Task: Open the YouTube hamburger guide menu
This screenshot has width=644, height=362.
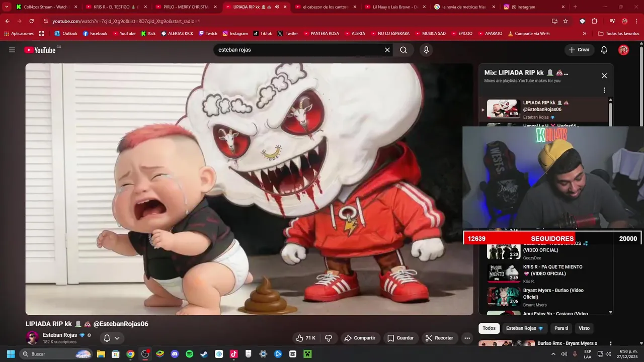Action: click(x=12, y=50)
